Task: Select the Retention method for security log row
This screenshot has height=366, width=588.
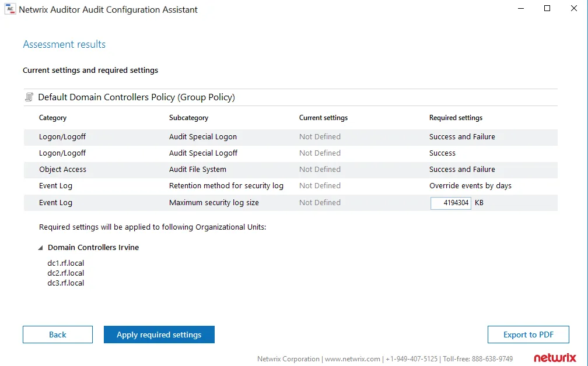Action: (290, 186)
